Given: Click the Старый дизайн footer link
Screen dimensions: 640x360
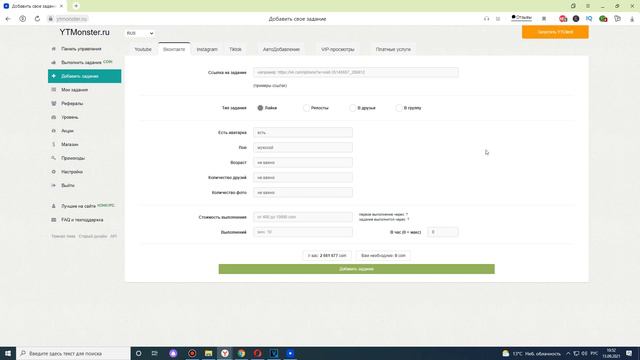Looking at the screenshot, I should (x=93, y=236).
